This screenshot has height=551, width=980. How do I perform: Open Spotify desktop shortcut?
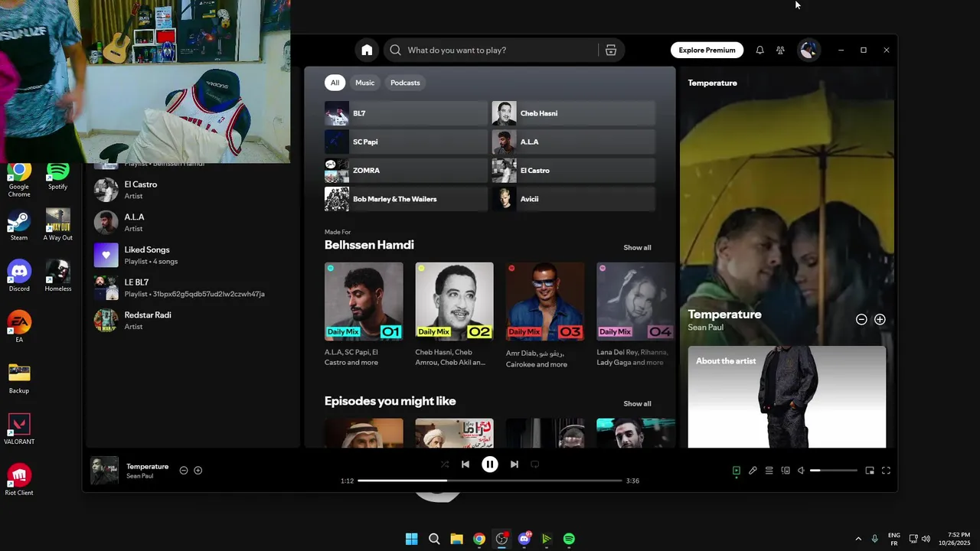[x=58, y=176]
